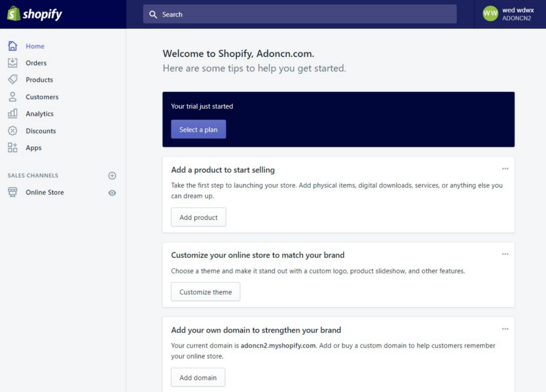Click the Discounts percent badge icon
Screen dimensions: 546x392
point(13,131)
